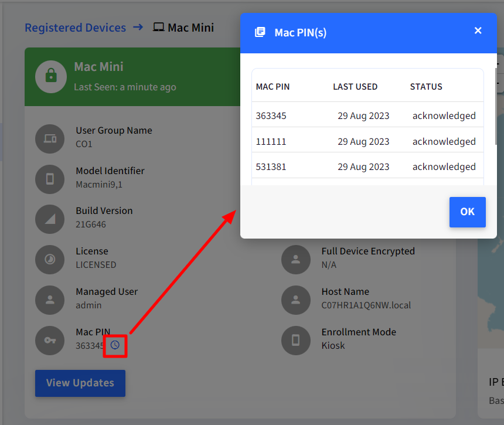
Task: Click the dialog's vertical scrollbar
Action: click(x=496, y=106)
